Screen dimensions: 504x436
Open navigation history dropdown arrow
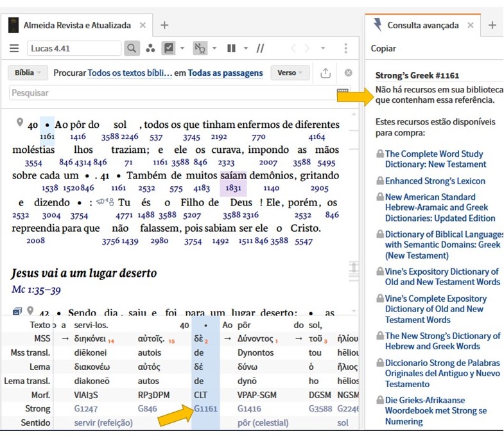coord(323,48)
